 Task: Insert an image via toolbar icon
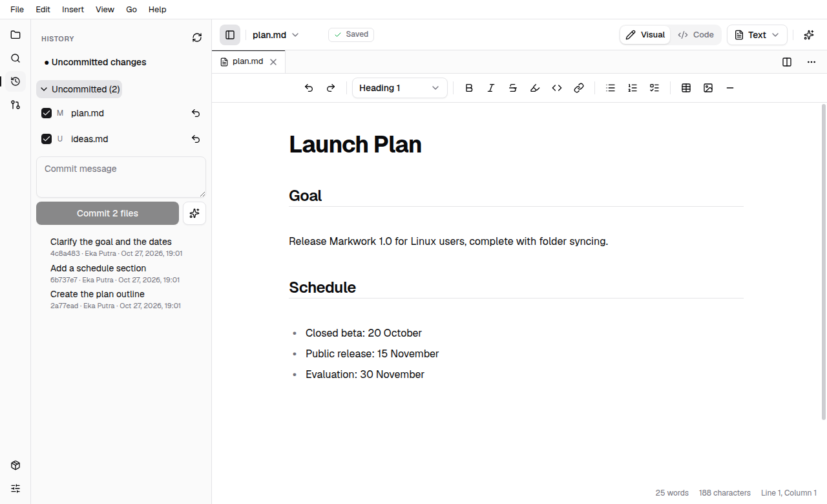pyautogui.click(x=708, y=88)
